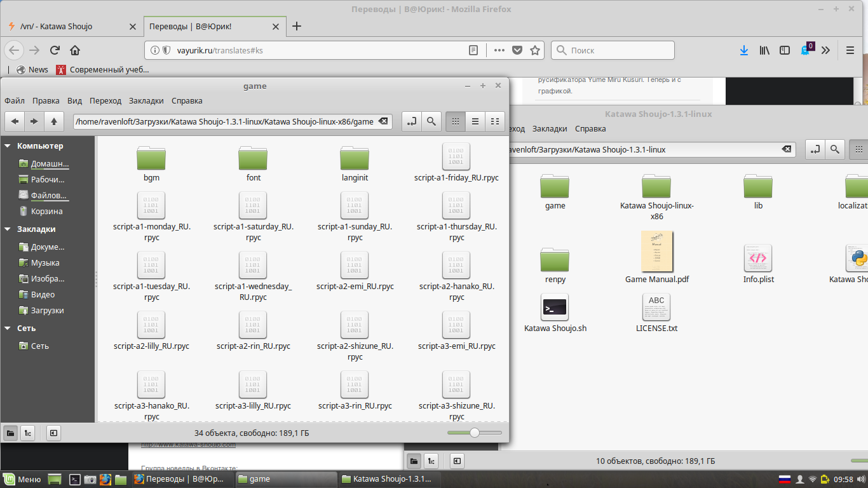Switch to compact view in game window
868x488 pixels.
(x=494, y=121)
